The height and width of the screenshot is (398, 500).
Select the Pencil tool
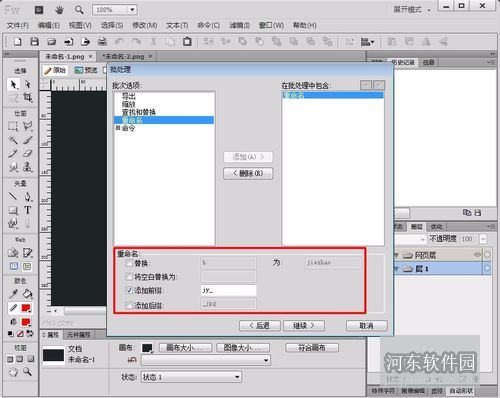13,153
